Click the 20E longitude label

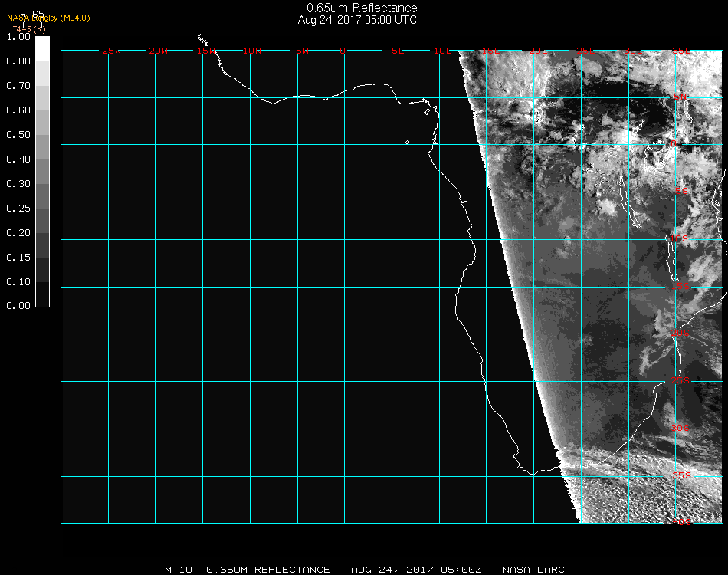pos(538,51)
